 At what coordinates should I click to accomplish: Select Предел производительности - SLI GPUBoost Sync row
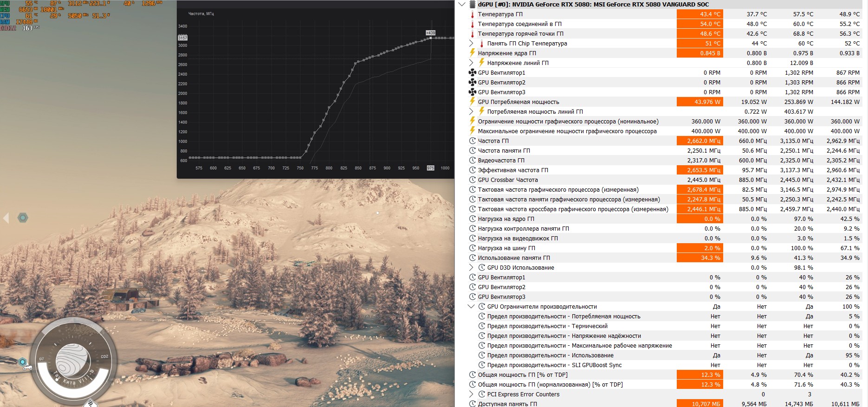(x=665, y=365)
